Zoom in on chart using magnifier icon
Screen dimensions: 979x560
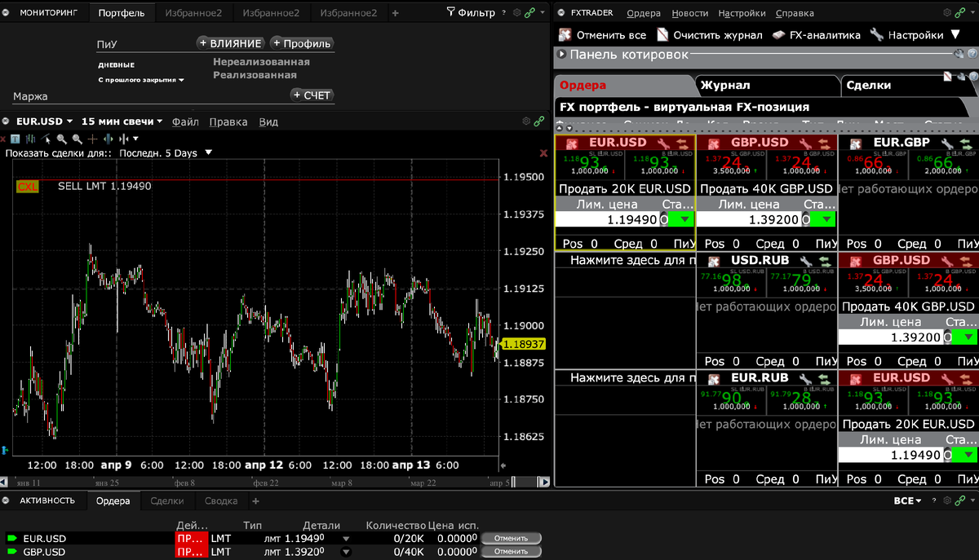pyautogui.click(x=61, y=139)
